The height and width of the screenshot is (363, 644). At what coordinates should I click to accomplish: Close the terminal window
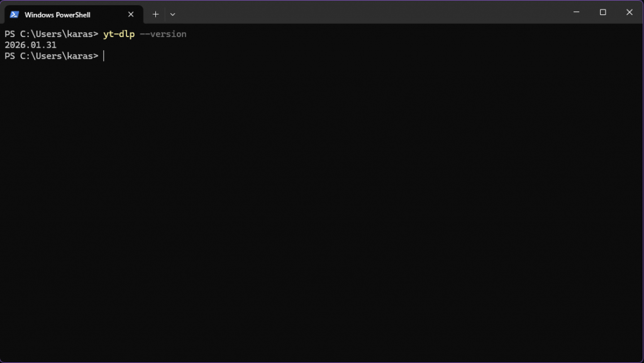coord(630,12)
